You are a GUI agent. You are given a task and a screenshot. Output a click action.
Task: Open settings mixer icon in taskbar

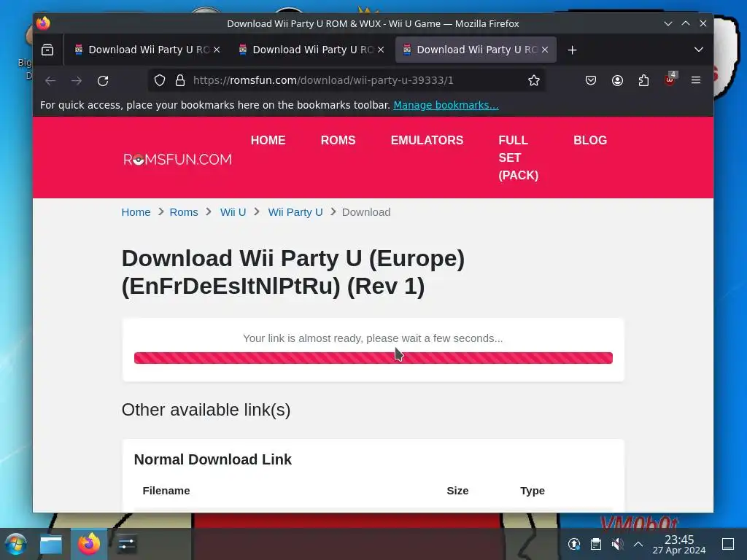[x=127, y=544]
